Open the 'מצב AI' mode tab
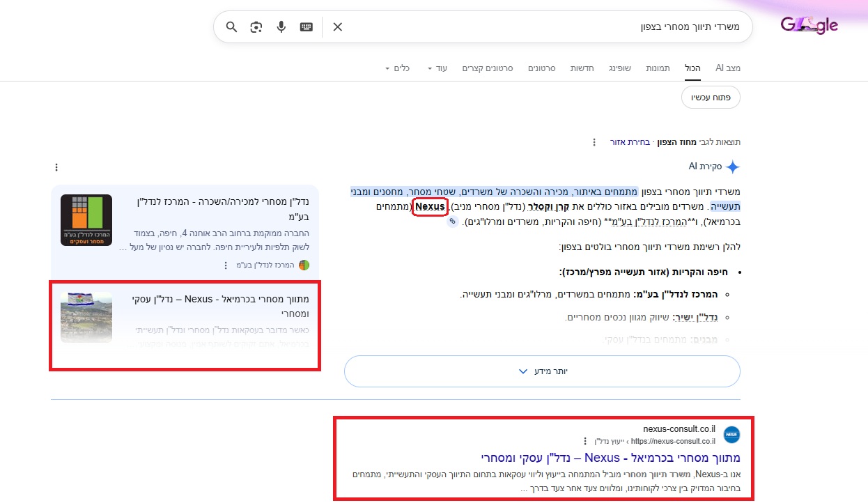Screen dimensions: 868x503 [x=727, y=68]
